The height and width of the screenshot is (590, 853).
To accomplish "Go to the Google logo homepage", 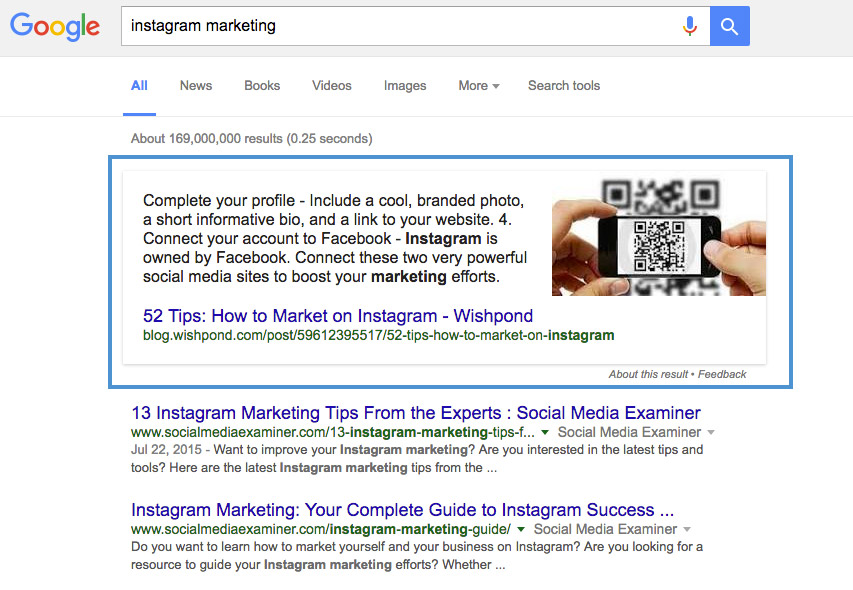I will (x=55, y=27).
